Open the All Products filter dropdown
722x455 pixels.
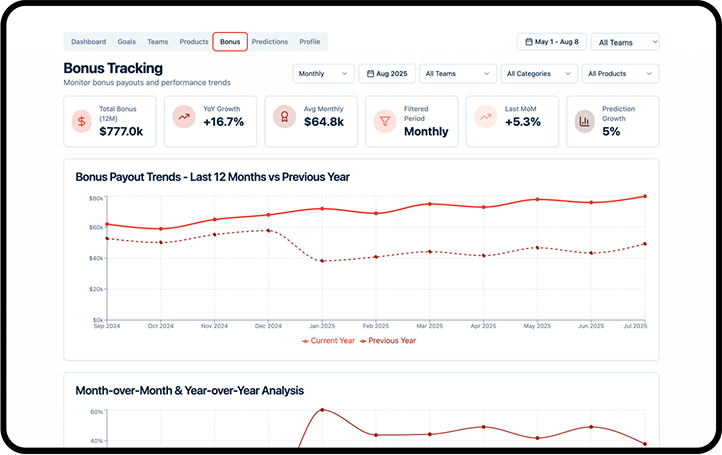621,73
